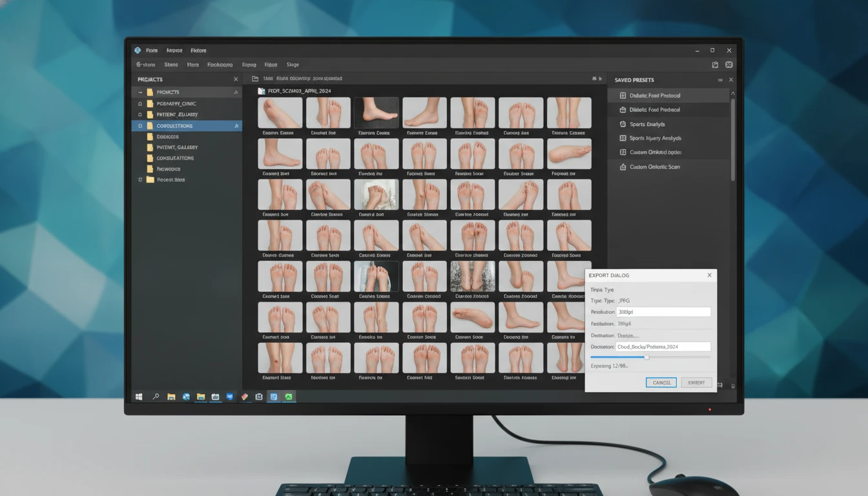Click Cancel in the Export Dialog

click(x=661, y=382)
